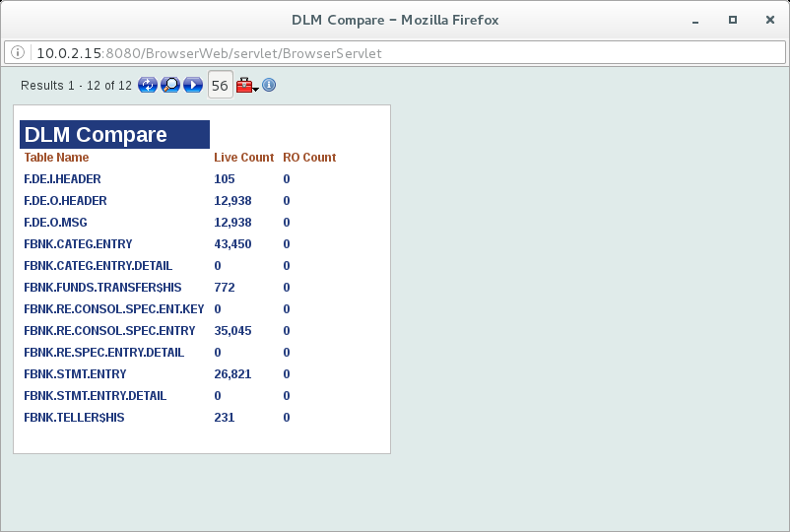Click the RO Count column header
Image resolution: width=790 pixels, height=532 pixels.
point(309,158)
